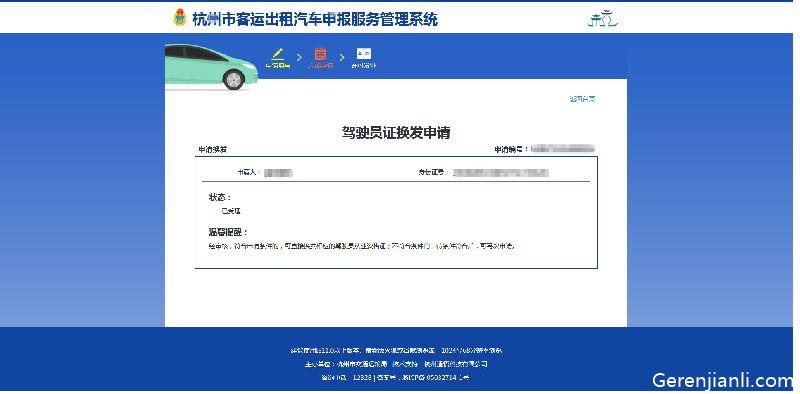This screenshot has height=394, width=800.
Task: Click the system title 杭州市客运出租汽车申报服务管理系统
Action: (x=315, y=19)
